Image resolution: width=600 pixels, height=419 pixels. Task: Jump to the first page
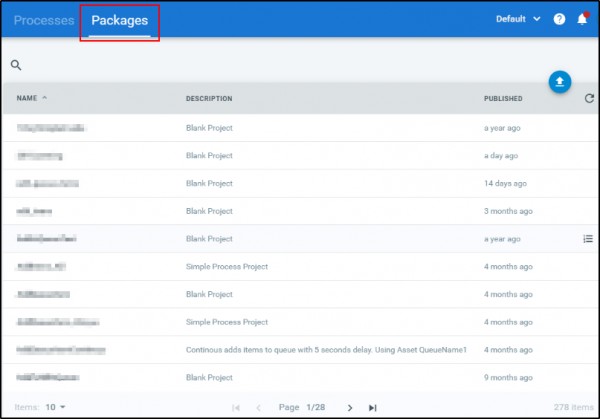tap(236, 407)
